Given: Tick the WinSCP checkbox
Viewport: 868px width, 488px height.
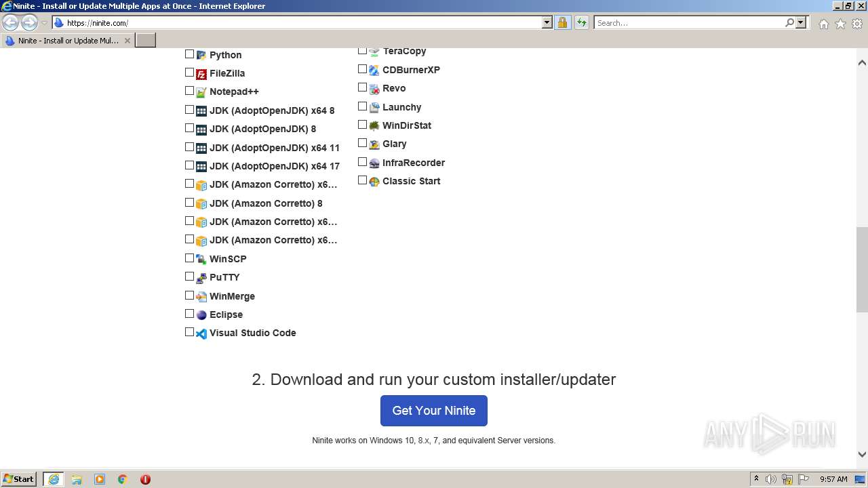Looking at the screenshot, I should tap(190, 258).
